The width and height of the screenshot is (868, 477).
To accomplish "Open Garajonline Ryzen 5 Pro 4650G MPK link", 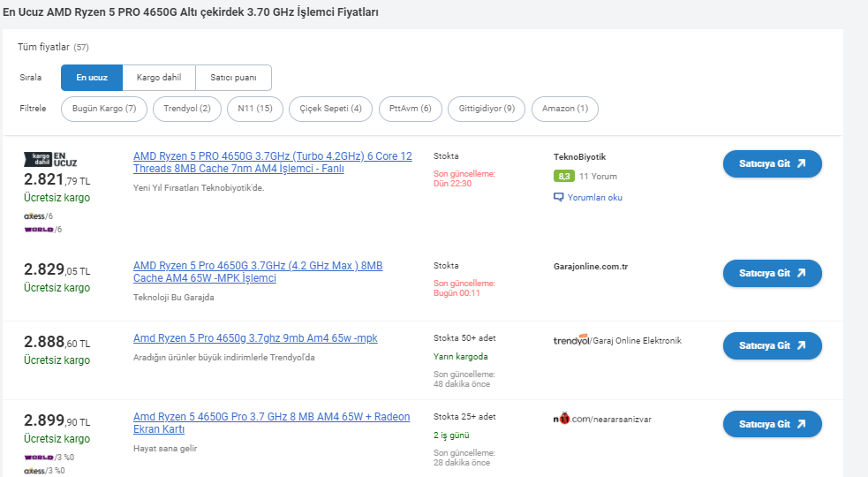I will click(258, 272).
